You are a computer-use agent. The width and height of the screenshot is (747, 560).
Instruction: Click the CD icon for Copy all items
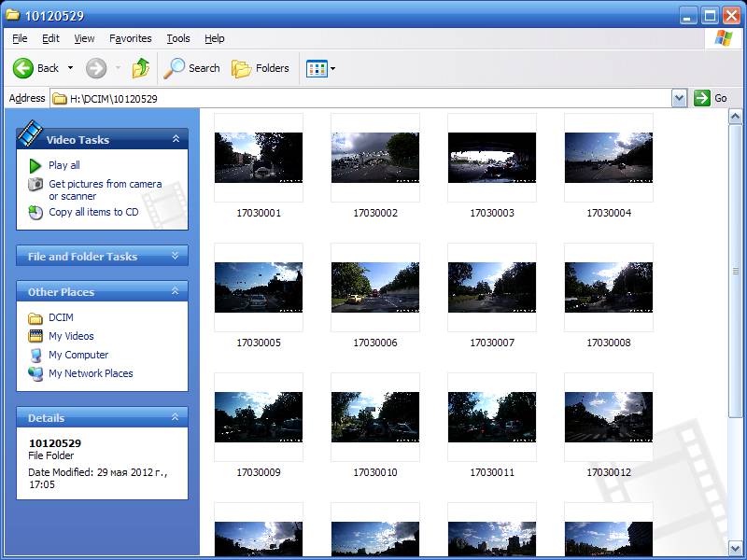(35, 213)
